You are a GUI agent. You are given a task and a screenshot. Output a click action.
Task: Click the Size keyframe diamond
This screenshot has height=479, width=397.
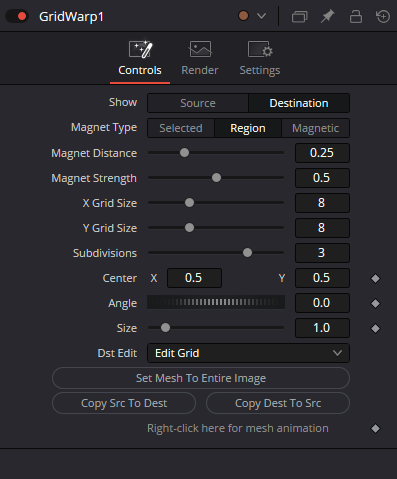(x=375, y=328)
